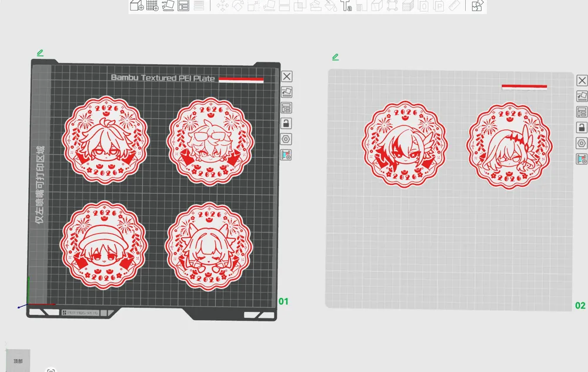Select the feather-hairpin character medallion on plate 02

pyautogui.click(x=510, y=145)
